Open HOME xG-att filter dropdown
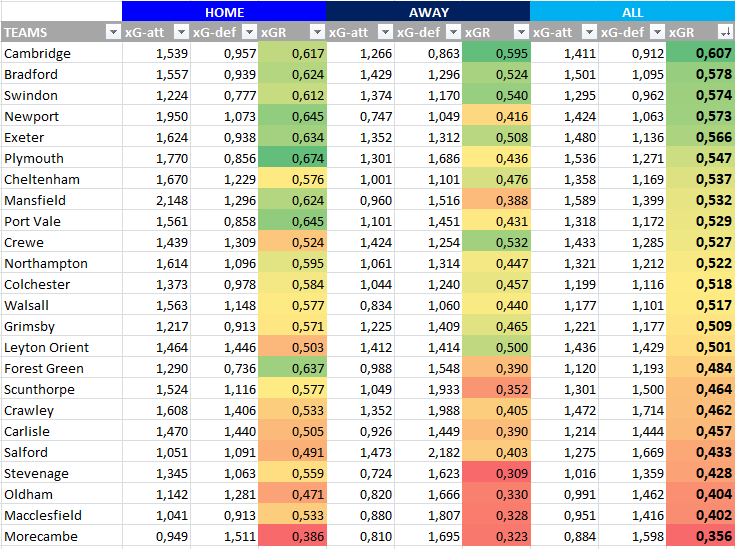The image size is (735, 549). pos(181,32)
